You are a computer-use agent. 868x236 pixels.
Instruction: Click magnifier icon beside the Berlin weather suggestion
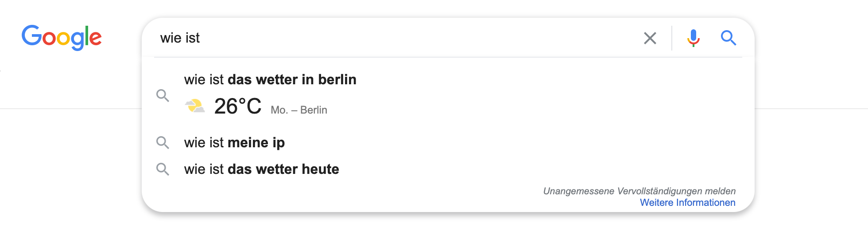(x=163, y=95)
